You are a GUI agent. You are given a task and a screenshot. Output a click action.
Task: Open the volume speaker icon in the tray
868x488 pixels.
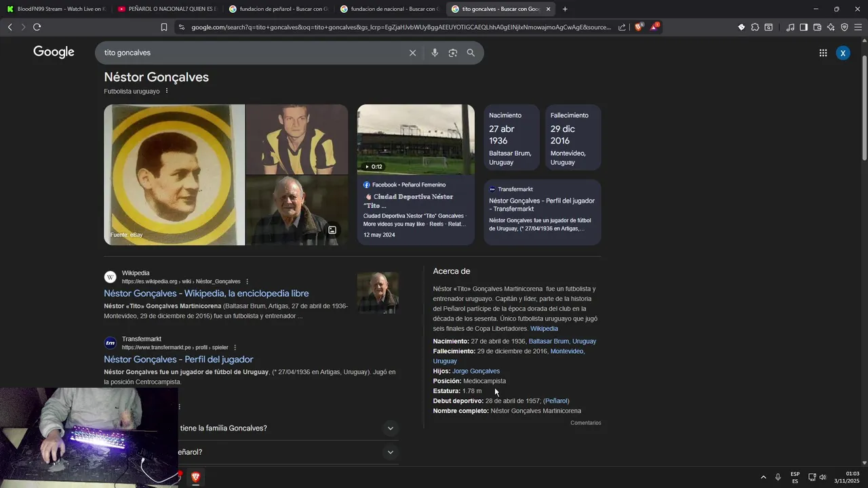pyautogui.click(x=823, y=477)
